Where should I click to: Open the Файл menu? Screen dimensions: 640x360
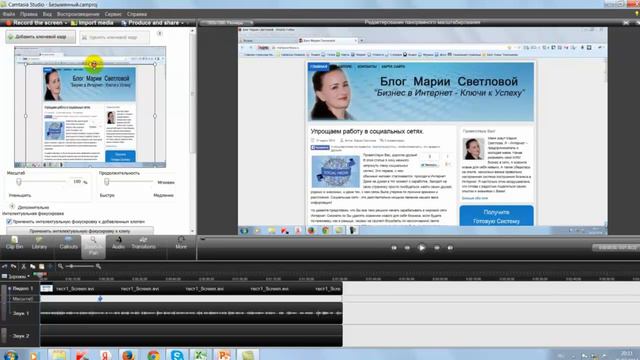[9, 14]
